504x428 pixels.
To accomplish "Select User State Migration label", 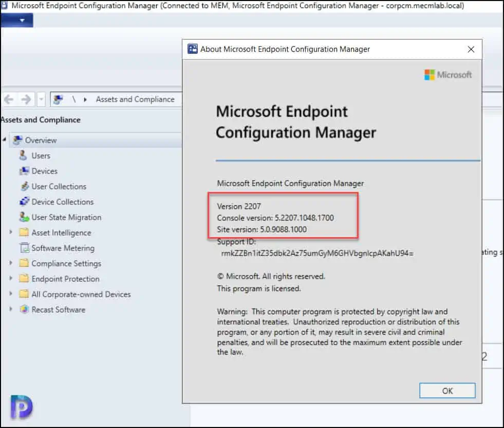I will click(66, 218).
